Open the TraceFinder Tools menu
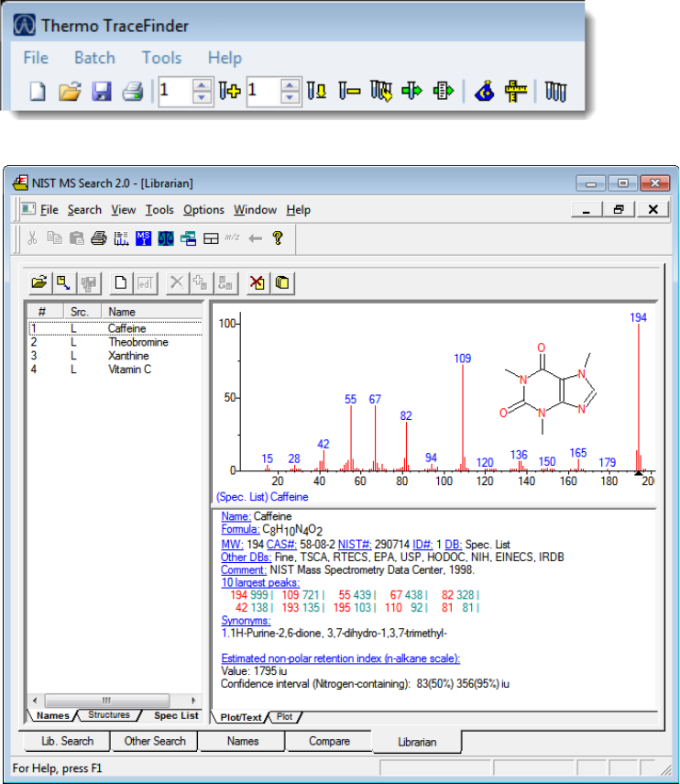680x784 pixels. (161, 58)
